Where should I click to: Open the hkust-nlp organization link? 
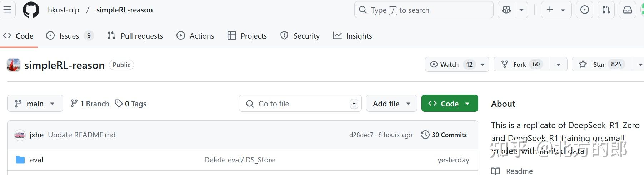point(64,10)
